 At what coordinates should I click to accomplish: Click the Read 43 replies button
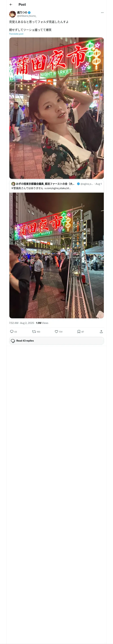[56, 341]
